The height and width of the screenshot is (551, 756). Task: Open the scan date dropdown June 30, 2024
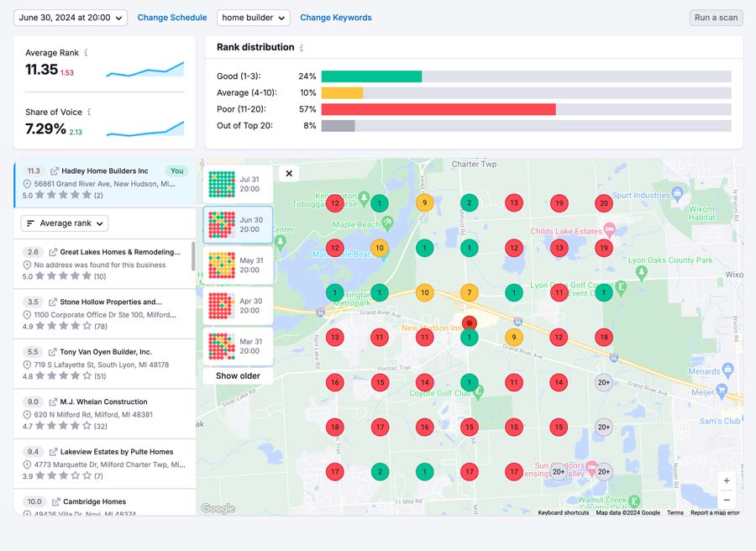(71, 18)
